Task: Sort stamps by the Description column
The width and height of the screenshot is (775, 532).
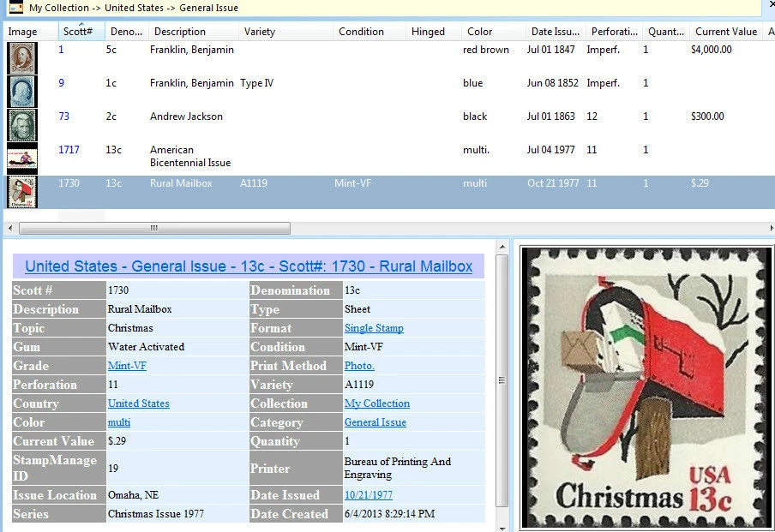Action: [181, 32]
